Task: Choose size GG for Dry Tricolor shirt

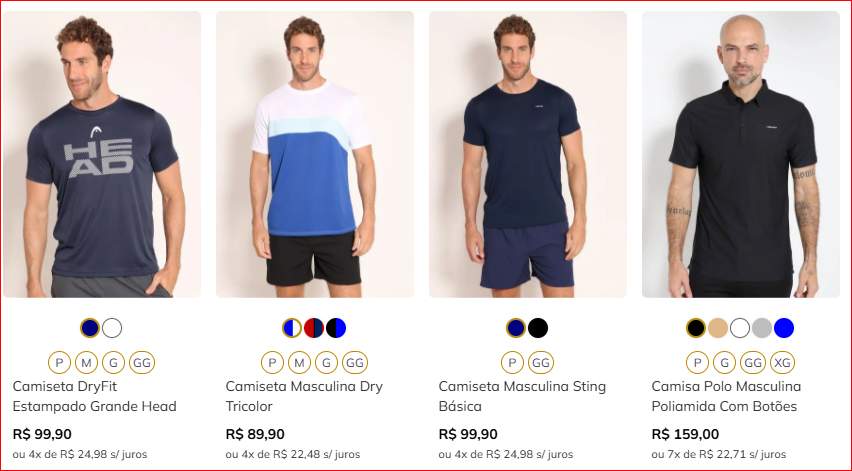Action: (355, 362)
